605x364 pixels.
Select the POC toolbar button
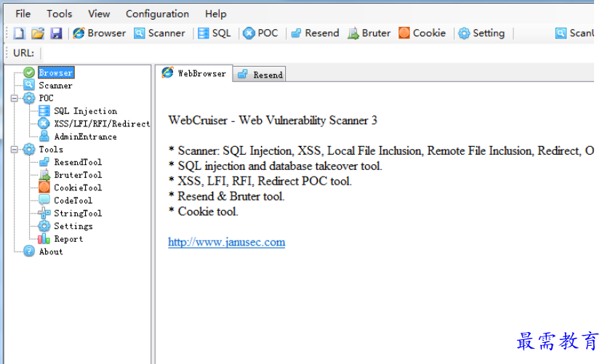coord(260,33)
